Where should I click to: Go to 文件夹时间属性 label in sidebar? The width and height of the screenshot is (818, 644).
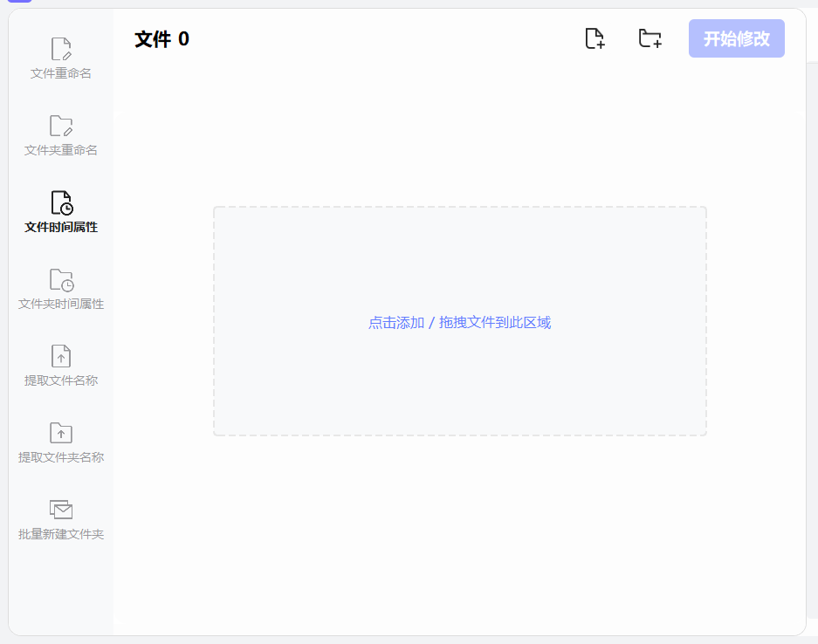(61, 304)
